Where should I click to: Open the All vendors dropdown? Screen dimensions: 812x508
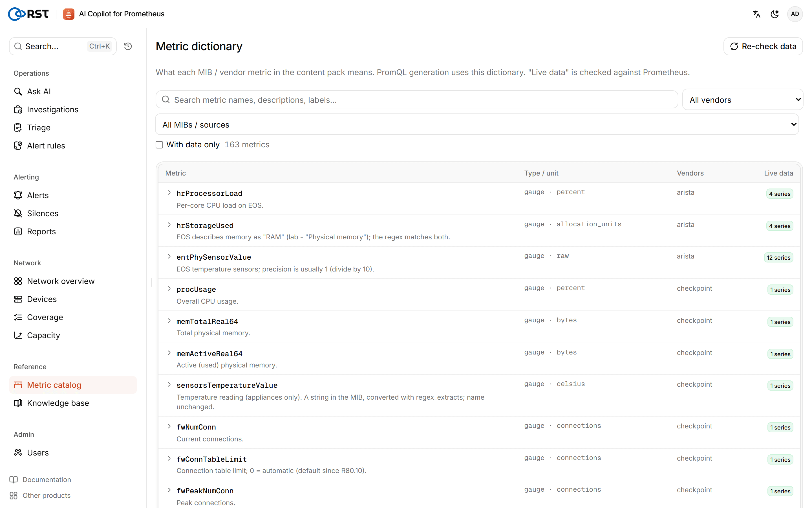point(743,100)
